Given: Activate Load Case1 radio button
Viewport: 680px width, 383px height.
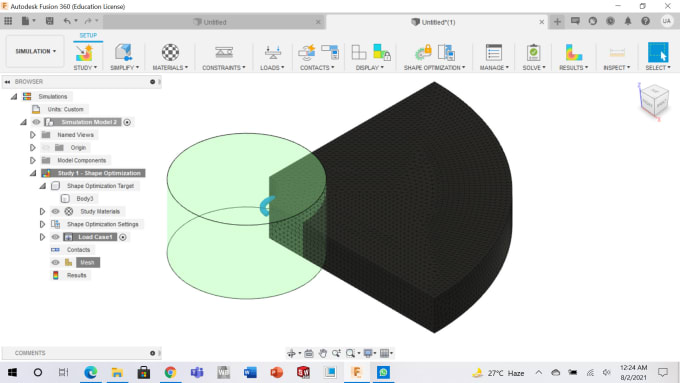Looking at the screenshot, I should pos(123,237).
